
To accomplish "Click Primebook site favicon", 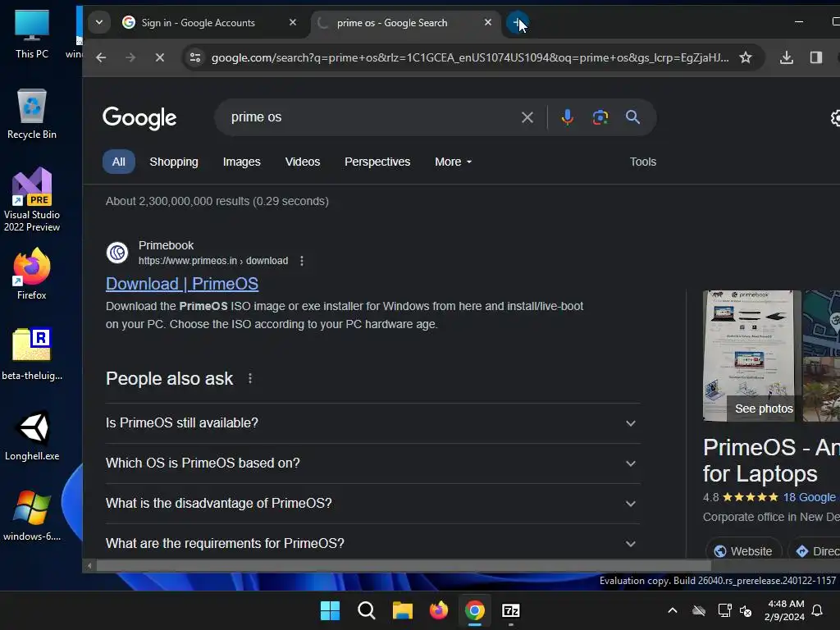I will pos(117,253).
